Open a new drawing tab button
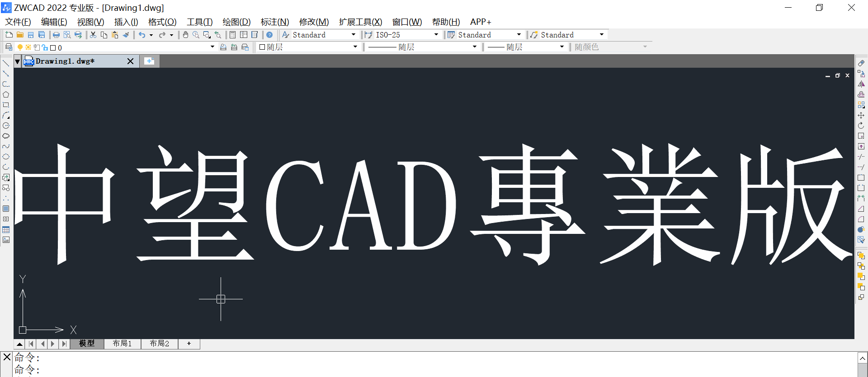The height and width of the screenshot is (377, 868). (x=149, y=61)
